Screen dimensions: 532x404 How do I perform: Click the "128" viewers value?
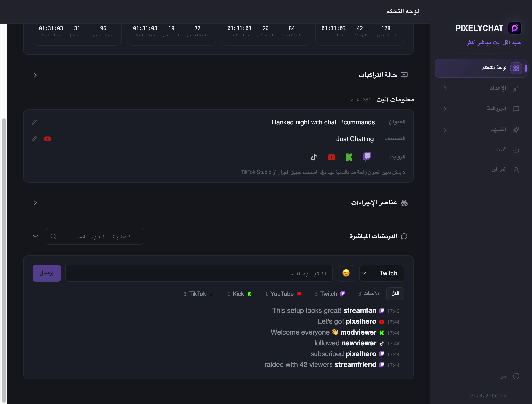(x=386, y=28)
